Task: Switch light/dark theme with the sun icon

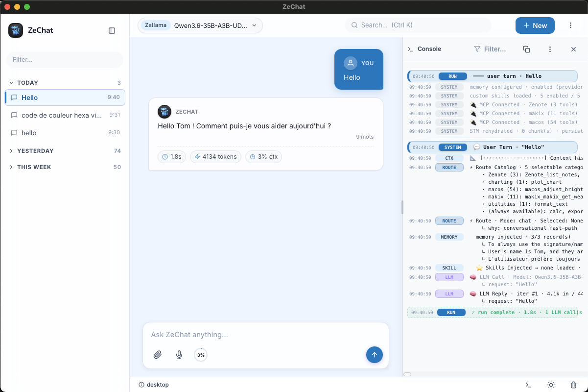Action: [x=551, y=385]
